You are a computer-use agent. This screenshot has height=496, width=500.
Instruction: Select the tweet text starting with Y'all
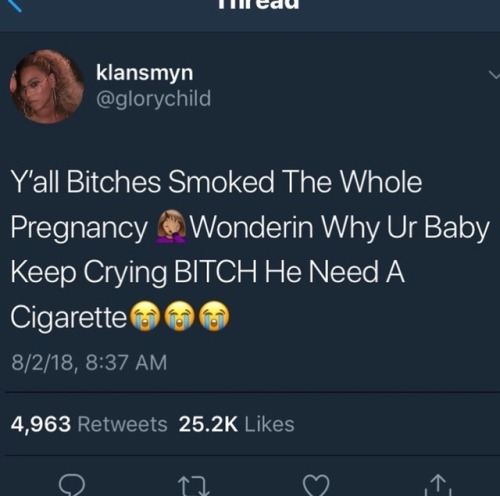[x=250, y=250]
